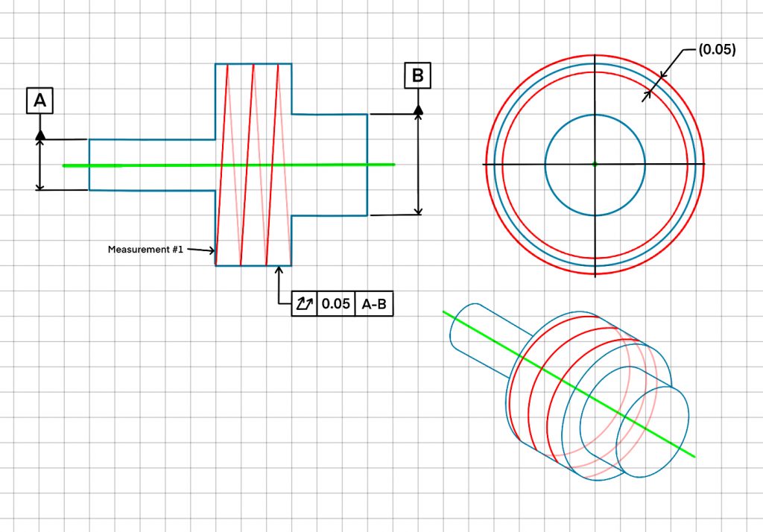Select the 0.05 tolerance value in the frame
763x532 pixels.
(x=335, y=304)
